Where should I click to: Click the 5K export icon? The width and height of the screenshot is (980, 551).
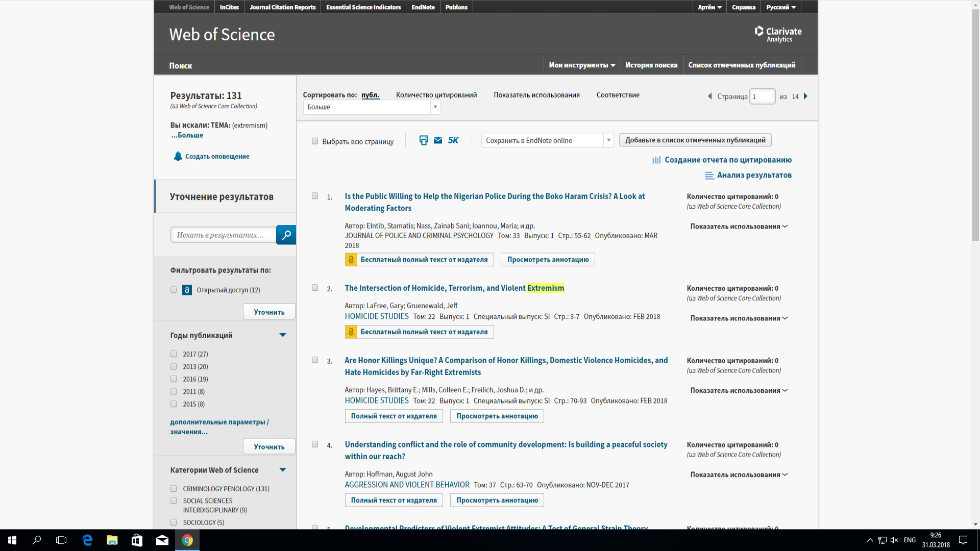pos(453,140)
